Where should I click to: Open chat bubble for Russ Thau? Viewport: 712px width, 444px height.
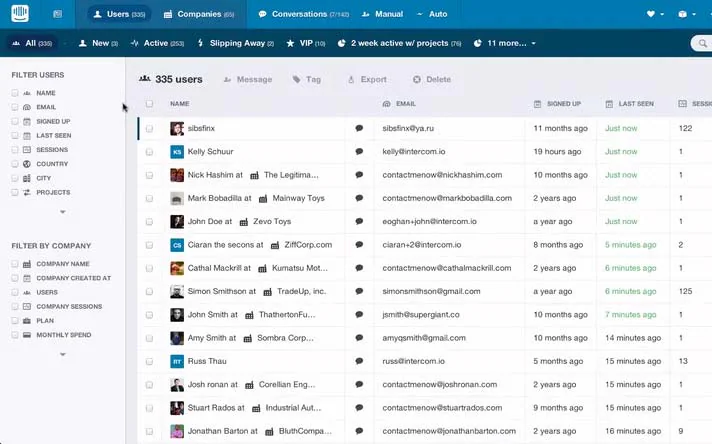(359, 361)
